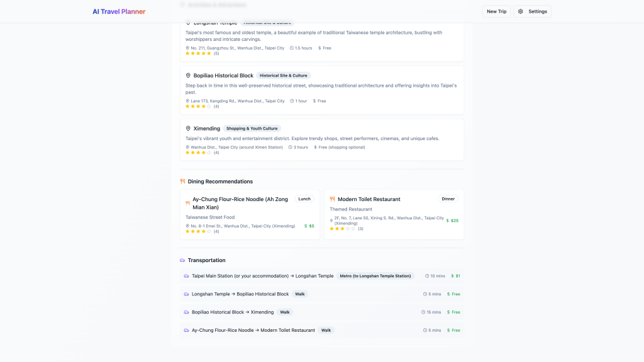Click the Ay-Chung noodle card utensils icon

point(187,203)
